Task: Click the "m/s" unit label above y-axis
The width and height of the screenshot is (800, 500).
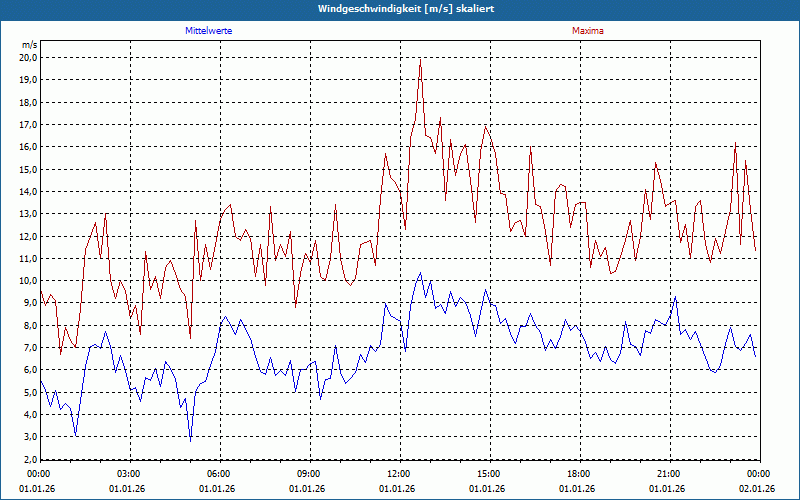Action: [x=30, y=45]
